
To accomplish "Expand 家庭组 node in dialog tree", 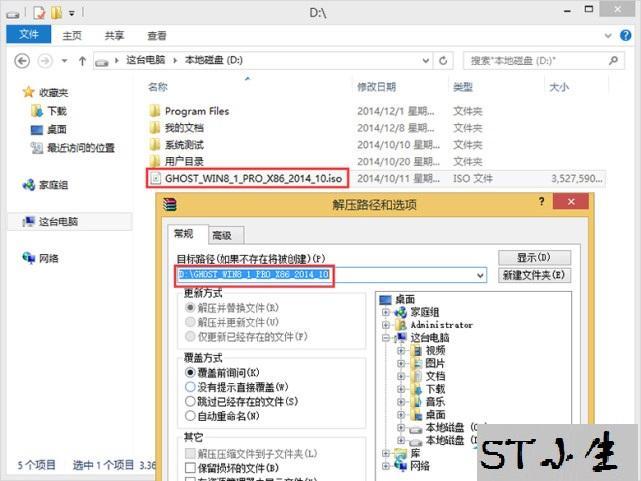I will 385,312.
